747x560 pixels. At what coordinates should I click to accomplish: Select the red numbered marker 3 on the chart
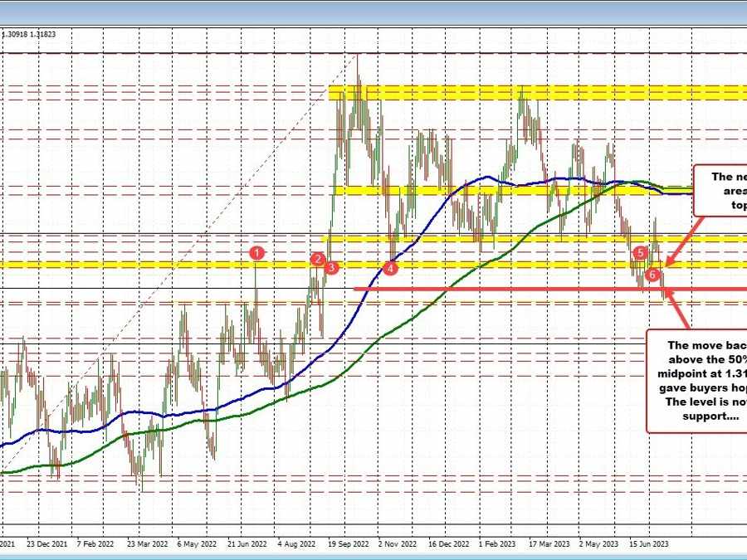coord(330,267)
